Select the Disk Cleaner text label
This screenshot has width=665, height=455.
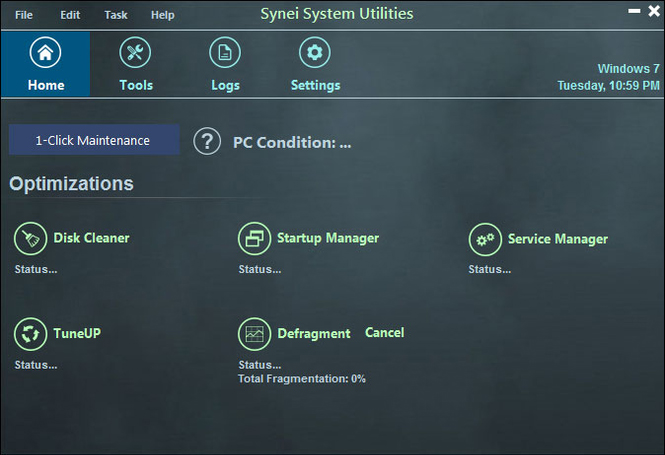[x=91, y=238]
